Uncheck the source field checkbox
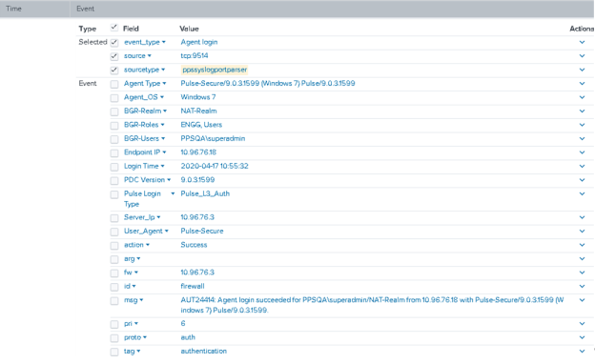 click(x=114, y=56)
